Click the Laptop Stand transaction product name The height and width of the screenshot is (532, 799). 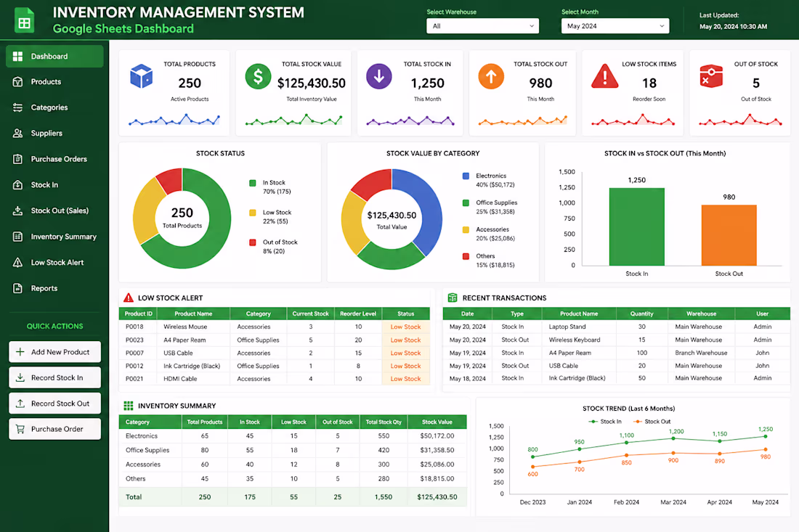(x=567, y=327)
